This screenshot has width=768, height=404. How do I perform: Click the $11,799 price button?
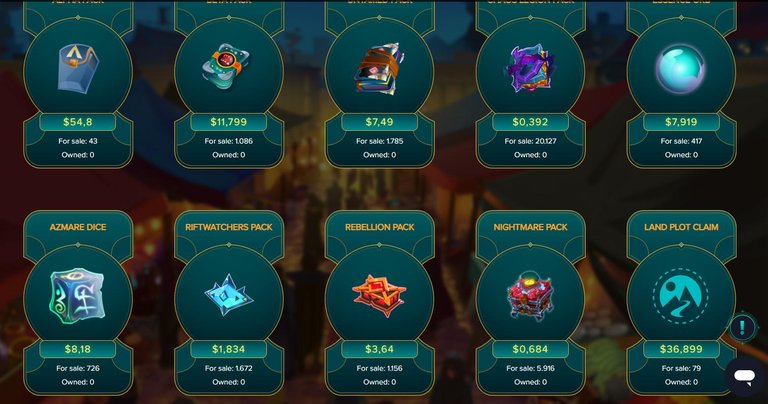pyautogui.click(x=229, y=122)
